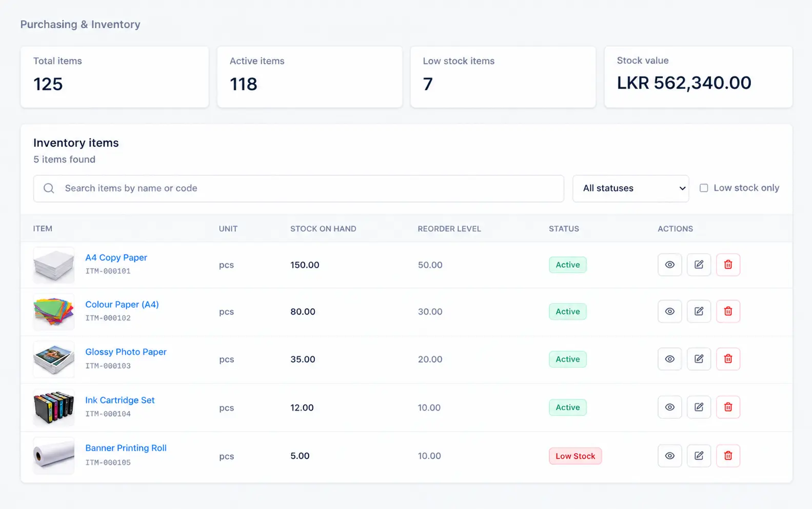Click item code ITM-000105
The height and width of the screenshot is (509, 812).
[x=108, y=462]
